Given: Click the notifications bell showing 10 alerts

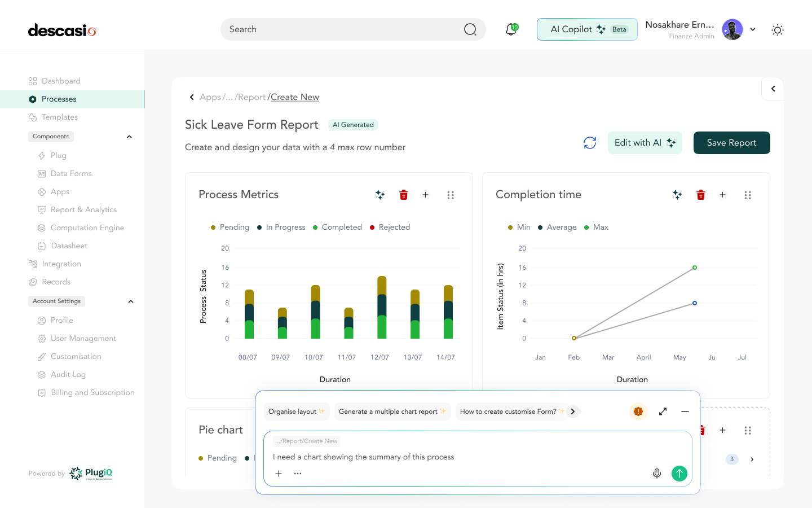Looking at the screenshot, I should [x=511, y=29].
